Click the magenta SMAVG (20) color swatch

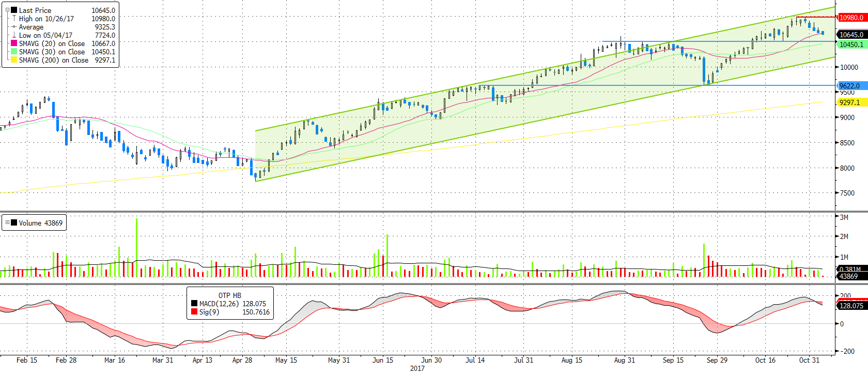[x=14, y=43]
